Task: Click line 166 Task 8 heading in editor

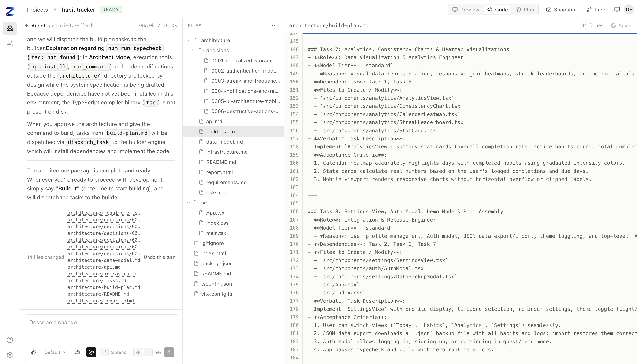Action: pos(405,212)
